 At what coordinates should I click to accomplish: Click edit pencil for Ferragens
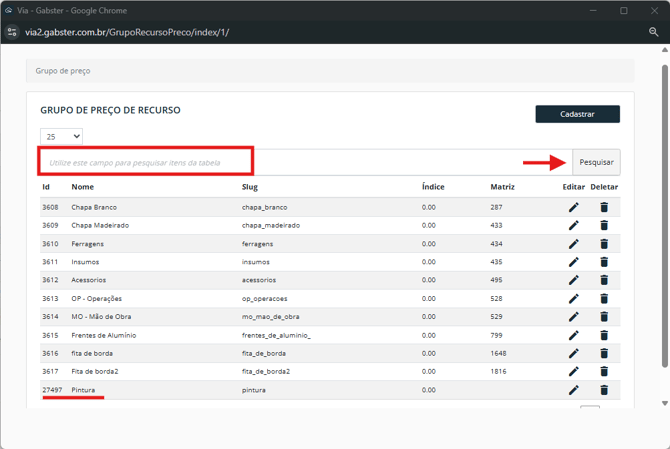[574, 244]
